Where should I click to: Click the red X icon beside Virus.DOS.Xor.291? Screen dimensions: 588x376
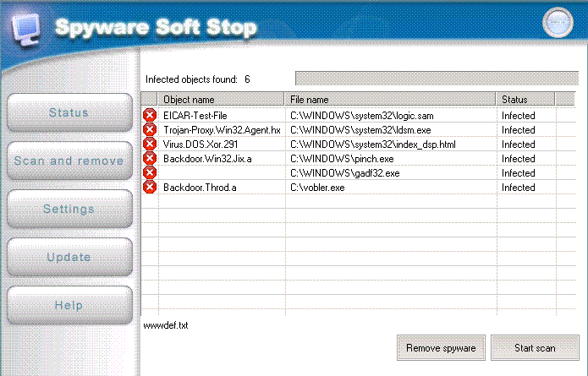click(150, 144)
